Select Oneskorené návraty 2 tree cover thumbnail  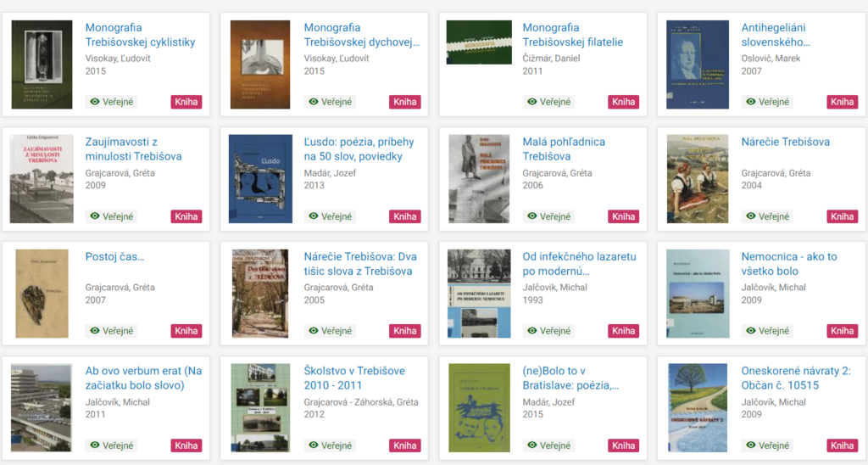[698, 408]
